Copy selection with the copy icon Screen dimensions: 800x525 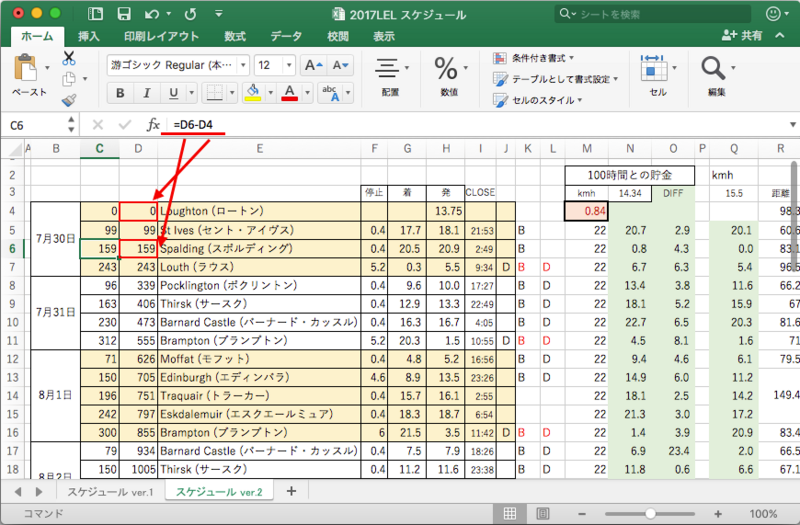[x=69, y=79]
